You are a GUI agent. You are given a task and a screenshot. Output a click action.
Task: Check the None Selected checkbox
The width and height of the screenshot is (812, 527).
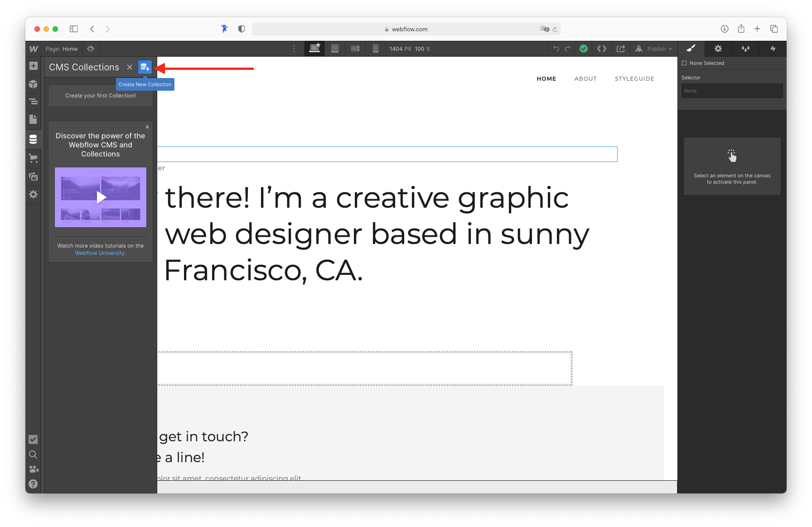click(684, 63)
